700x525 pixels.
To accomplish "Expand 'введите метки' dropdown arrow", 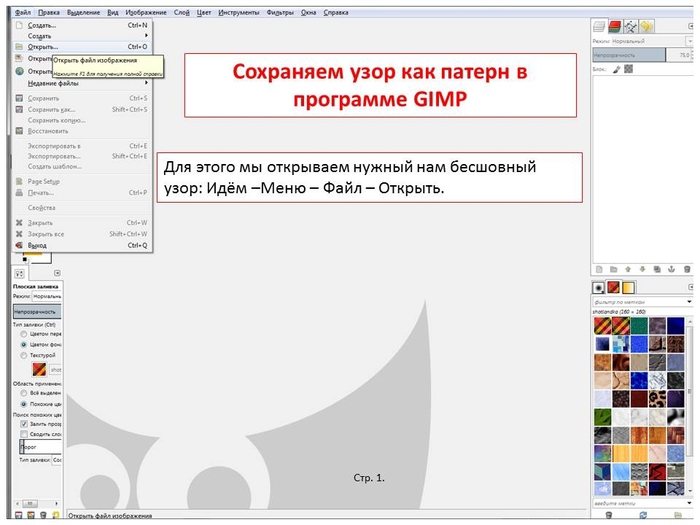I will coord(689,503).
